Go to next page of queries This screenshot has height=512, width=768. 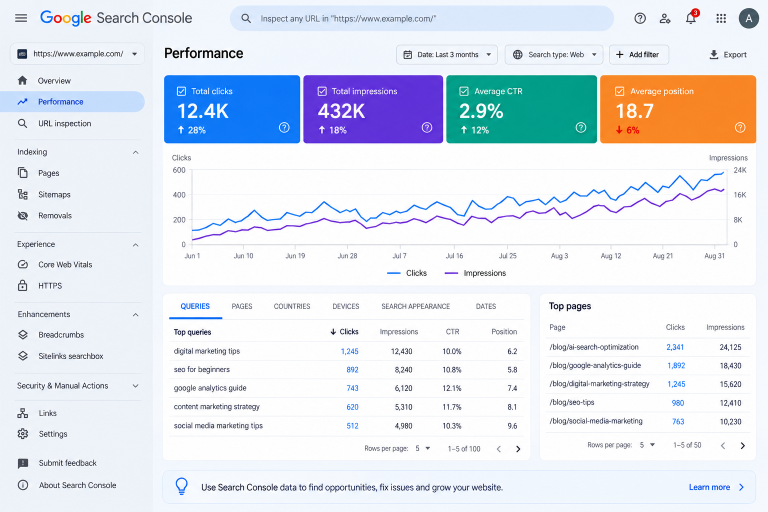click(x=518, y=449)
